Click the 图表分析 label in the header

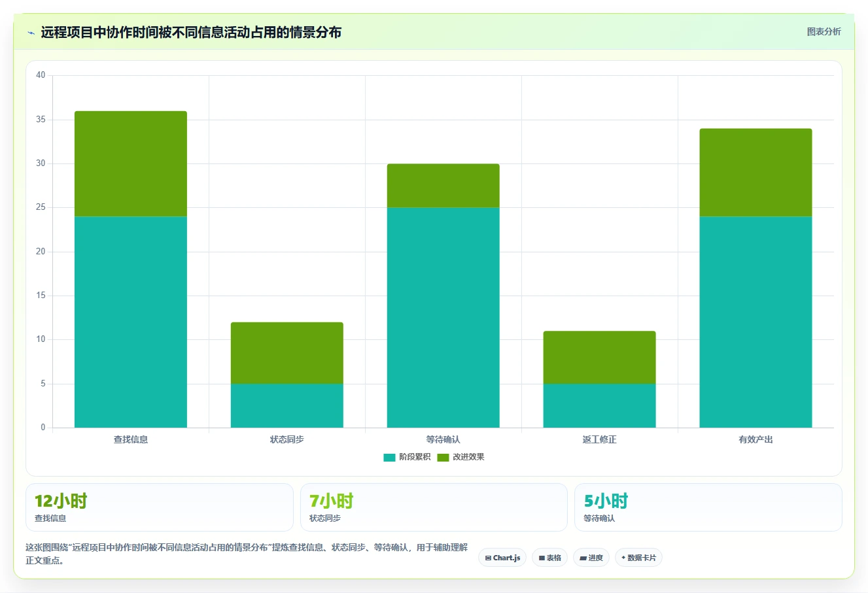824,31
